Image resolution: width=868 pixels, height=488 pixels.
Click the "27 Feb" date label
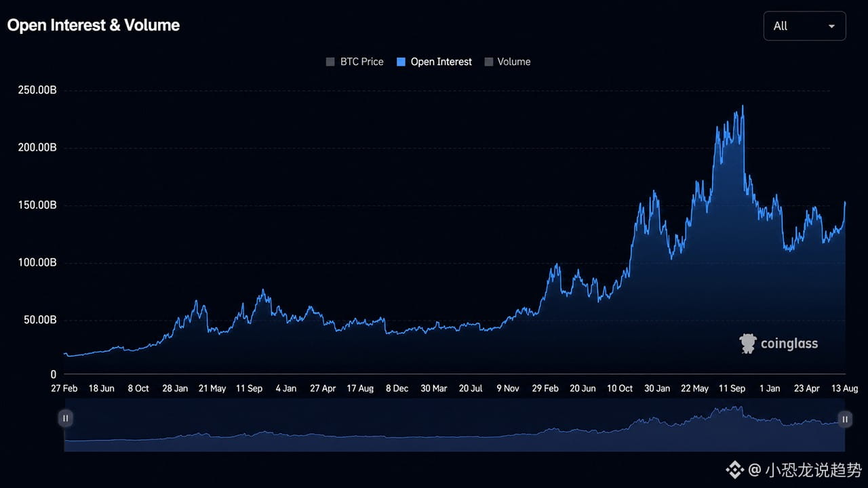pyautogui.click(x=64, y=388)
